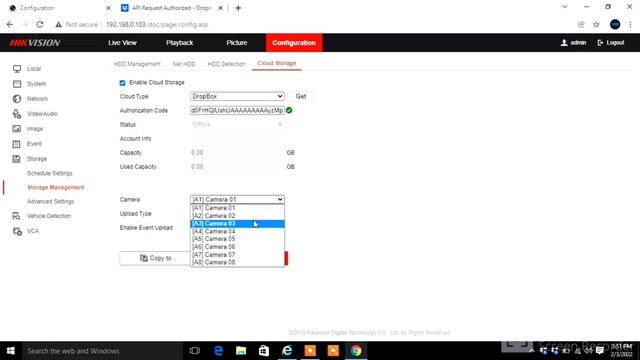Select [A2] Camera 02 from the list

[237, 216]
